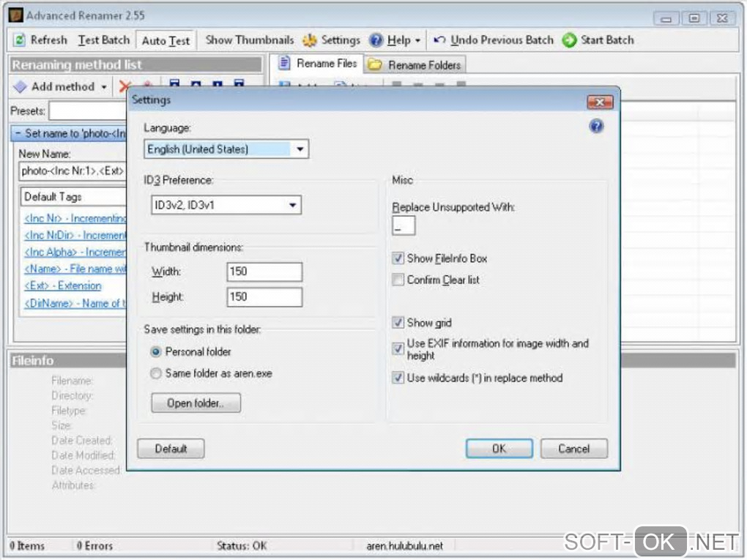Click the Rename Files document icon
Image resolution: width=747 pixels, height=560 pixels.
click(x=284, y=63)
